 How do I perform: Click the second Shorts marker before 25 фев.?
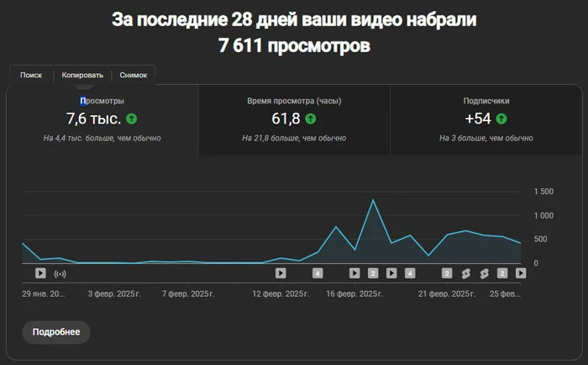coord(484,273)
